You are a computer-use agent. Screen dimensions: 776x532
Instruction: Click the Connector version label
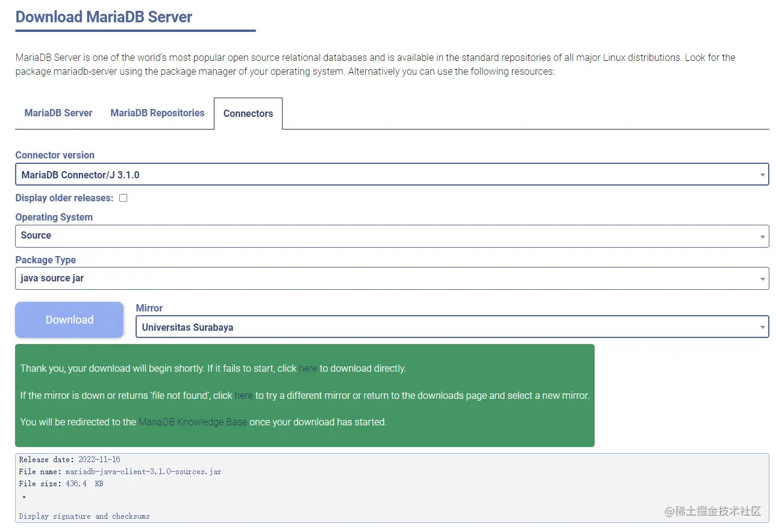tap(55, 155)
